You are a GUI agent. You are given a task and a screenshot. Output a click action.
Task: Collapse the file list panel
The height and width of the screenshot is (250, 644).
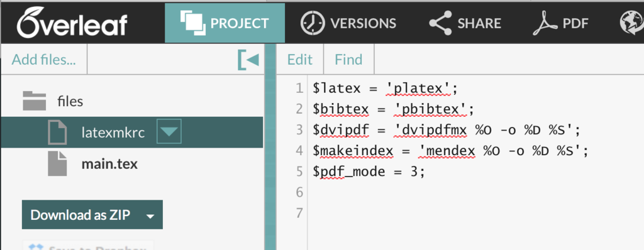tap(248, 60)
